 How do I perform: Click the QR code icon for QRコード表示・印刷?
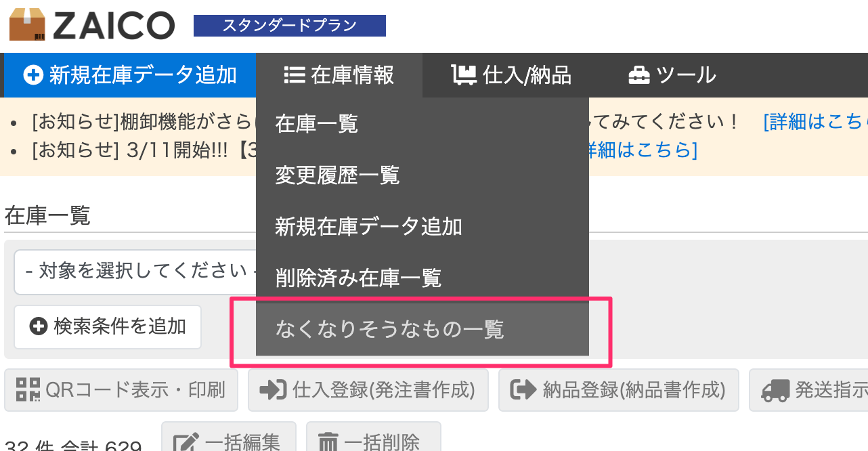[28, 389]
